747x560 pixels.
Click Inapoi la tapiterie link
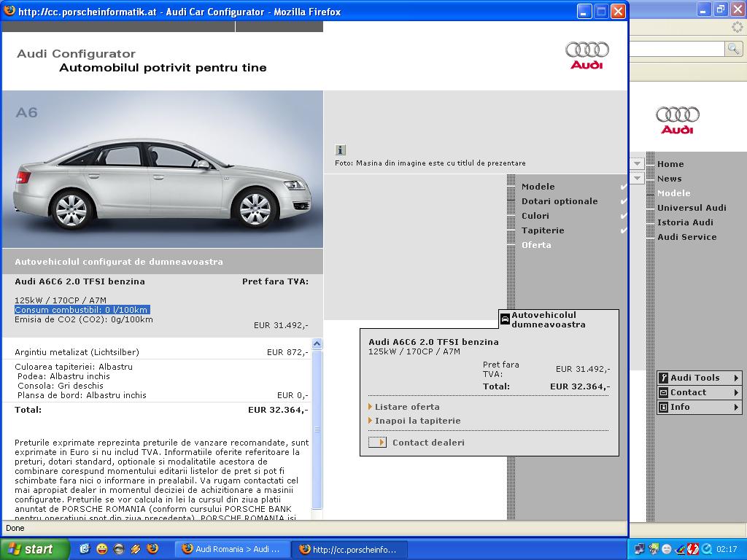coord(417,421)
